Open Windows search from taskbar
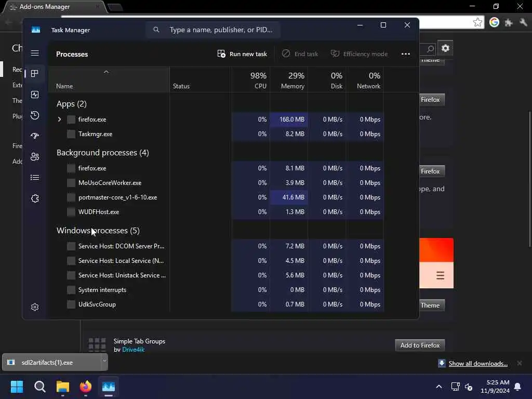The image size is (532, 399). click(39, 387)
